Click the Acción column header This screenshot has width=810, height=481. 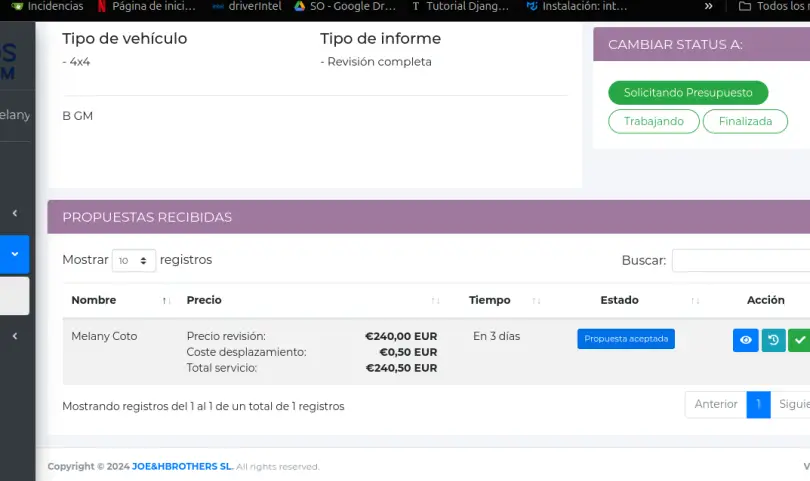coord(766,300)
